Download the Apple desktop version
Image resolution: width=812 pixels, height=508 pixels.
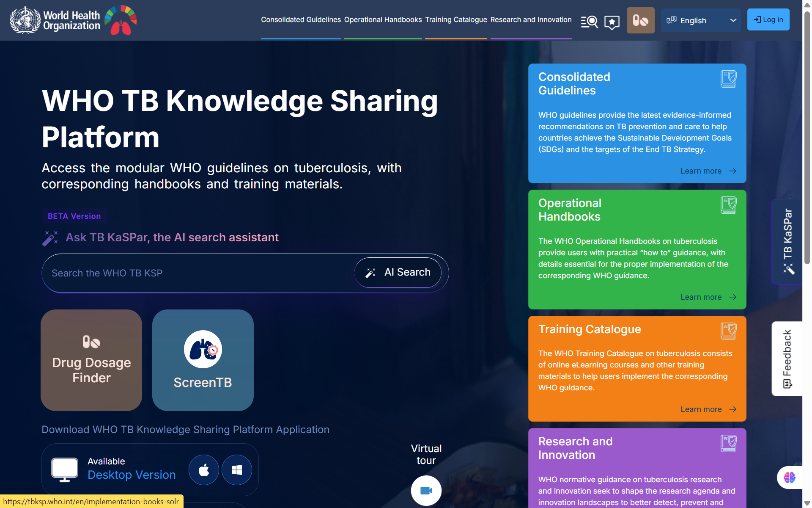pyautogui.click(x=204, y=470)
